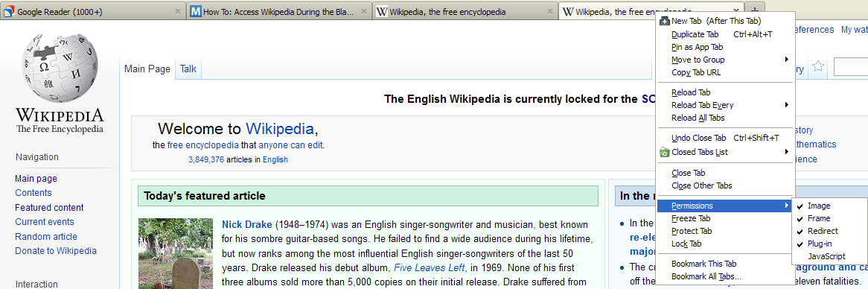Choose Duplicate Tab from context menu

point(725,34)
